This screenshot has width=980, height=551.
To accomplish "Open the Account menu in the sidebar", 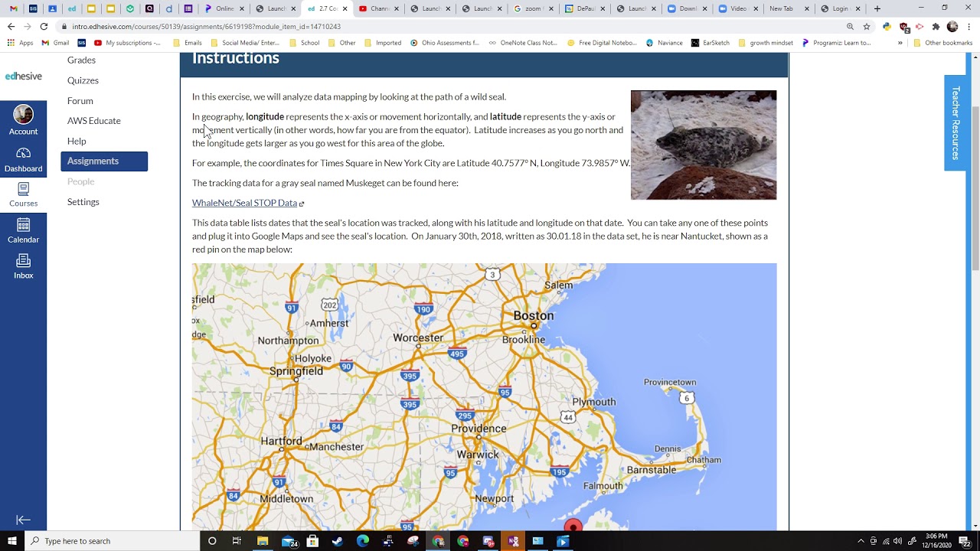I will point(23,121).
